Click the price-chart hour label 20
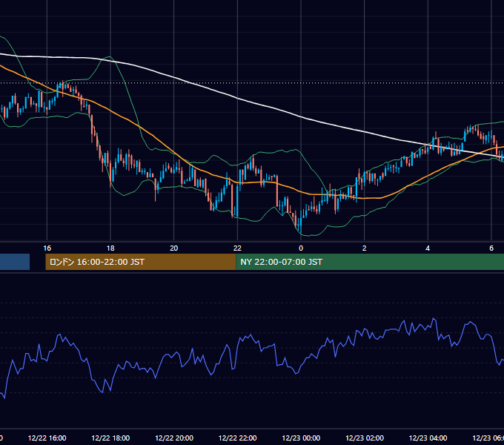Screen dimensions: 504x445 tap(174, 248)
